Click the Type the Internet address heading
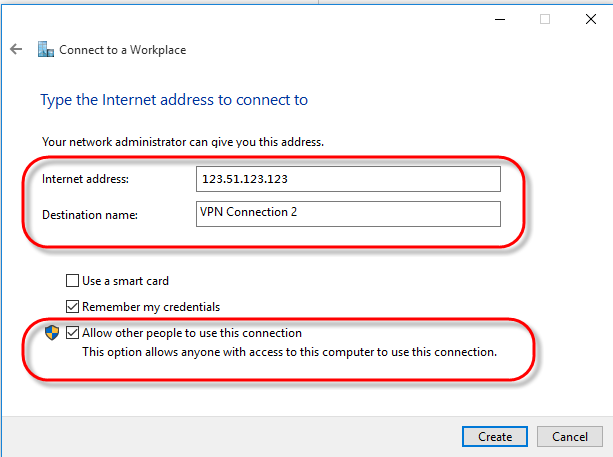Viewport: 613px width, 457px height. click(174, 100)
